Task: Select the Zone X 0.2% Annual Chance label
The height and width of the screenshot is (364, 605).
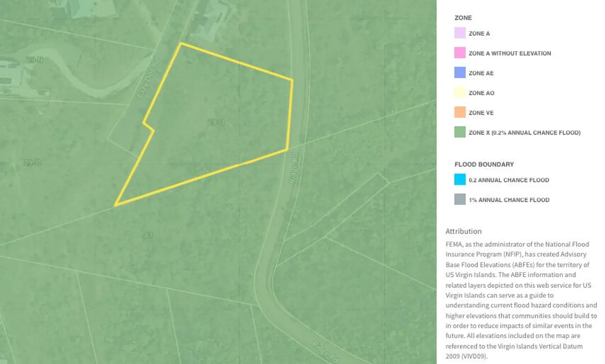Action: click(524, 133)
